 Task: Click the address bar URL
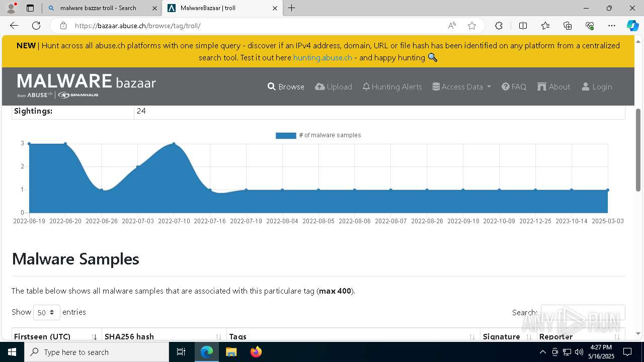tap(137, 26)
